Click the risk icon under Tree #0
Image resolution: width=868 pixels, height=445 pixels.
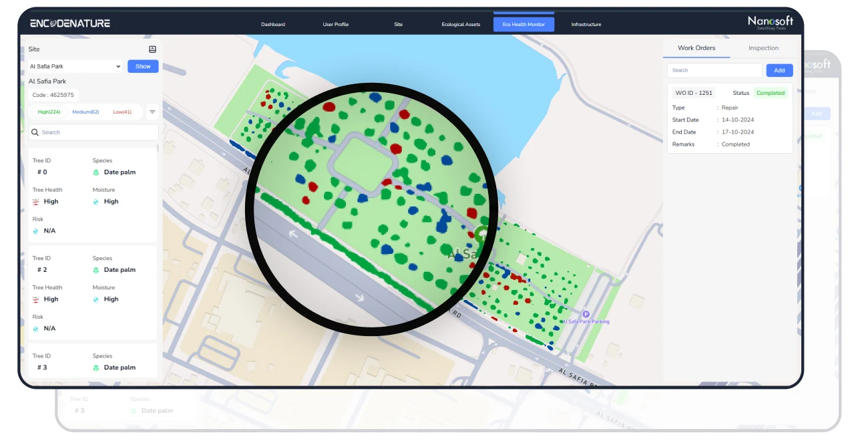pyautogui.click(x=37, y=231)
